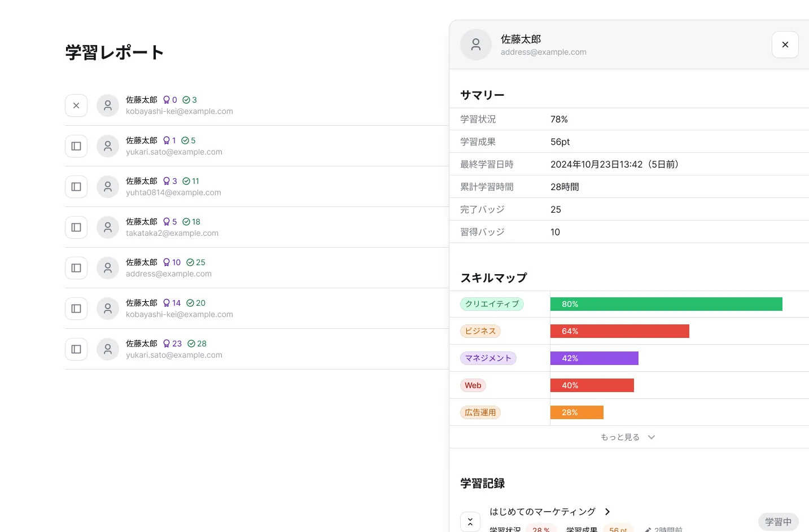The height and width of the screenshot is (532, 809).
Task: Open side panel for the yuhta0814@example.com row
Action: tap(76, 187)
